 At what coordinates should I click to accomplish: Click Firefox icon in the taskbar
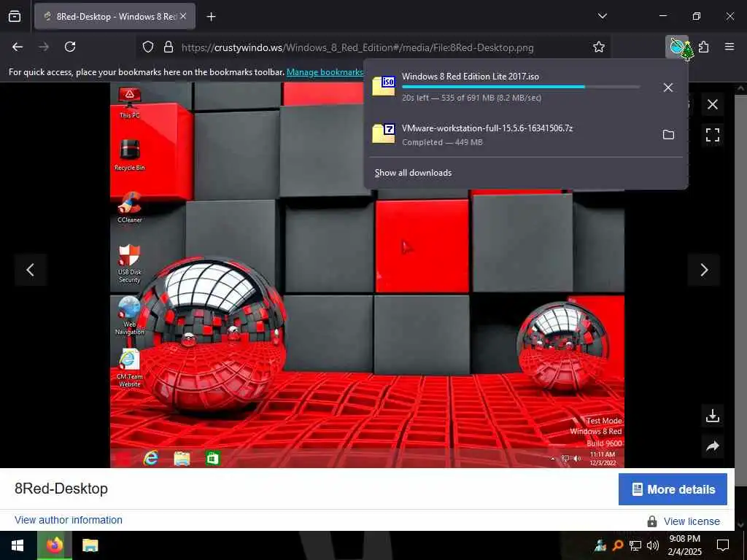(55, 545)
